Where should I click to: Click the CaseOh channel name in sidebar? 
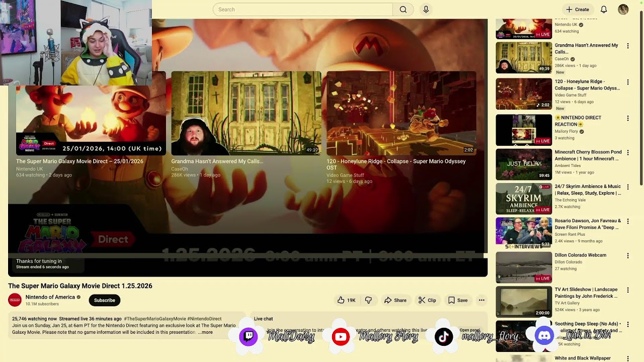click(x=561, y=59)
